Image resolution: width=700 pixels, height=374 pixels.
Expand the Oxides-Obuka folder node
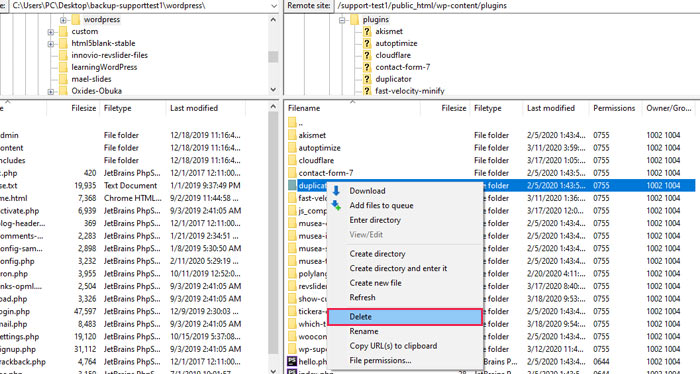(x=50, y=91)
